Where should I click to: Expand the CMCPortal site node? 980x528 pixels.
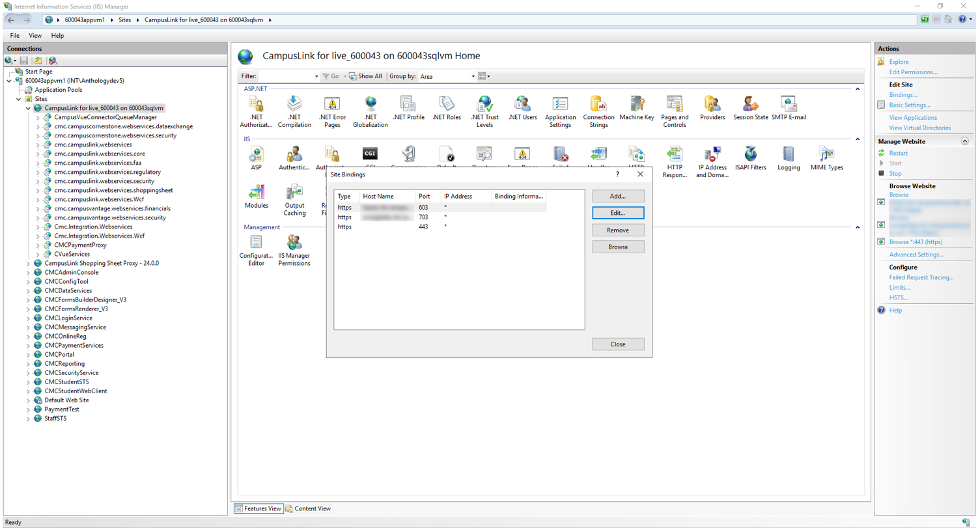tap(28, 355)
